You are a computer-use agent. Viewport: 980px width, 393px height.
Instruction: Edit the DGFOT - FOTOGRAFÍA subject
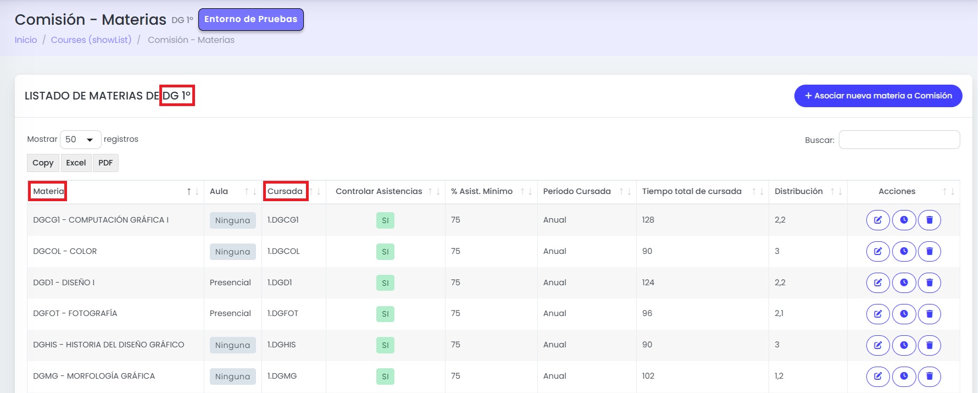coord(878,314)
